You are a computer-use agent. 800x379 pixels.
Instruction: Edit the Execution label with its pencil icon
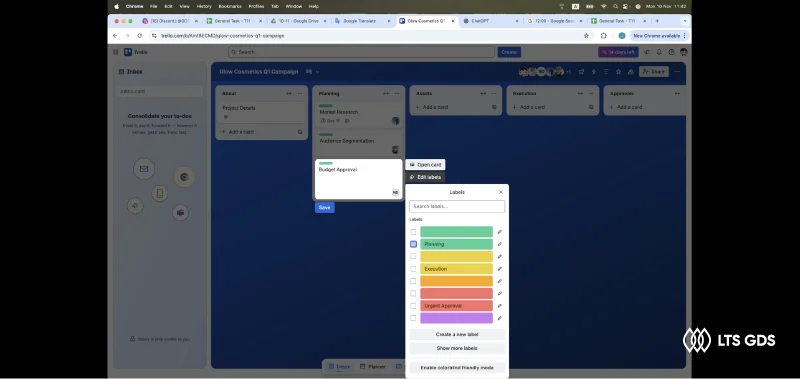500,269
